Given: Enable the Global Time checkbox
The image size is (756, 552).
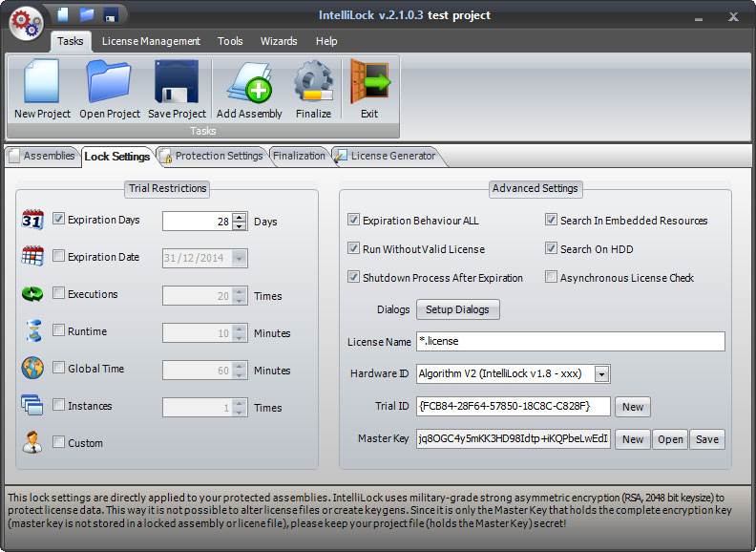Looking at the screenshot, I should pos(58,367).
